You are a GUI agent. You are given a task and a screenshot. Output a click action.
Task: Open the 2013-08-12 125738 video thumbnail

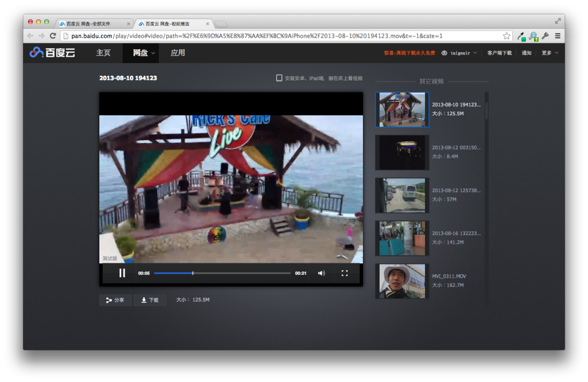point(402,196)
